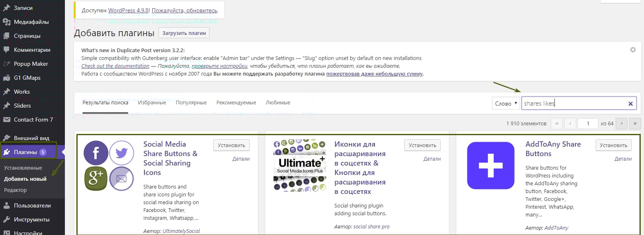Image resolution: width=644 pixels, height=235 pixels.
Task: Click the Contact Form 7 envelope icon
Action: point(7,120)
